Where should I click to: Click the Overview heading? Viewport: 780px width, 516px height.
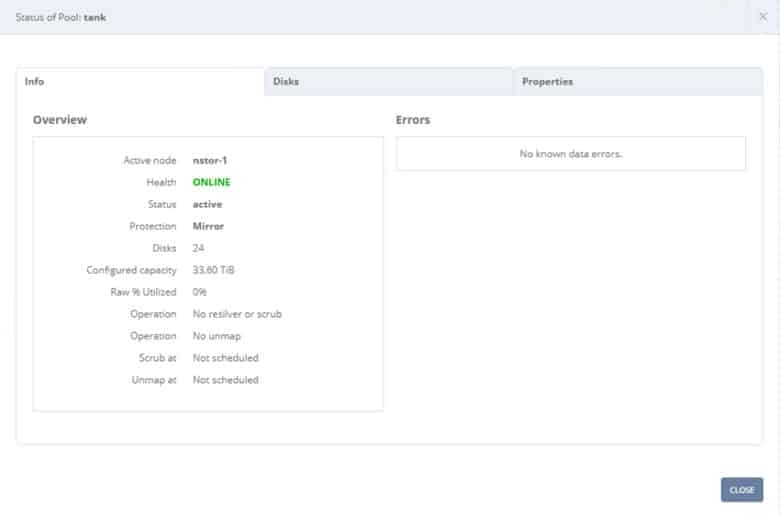(x=60, y=120)
